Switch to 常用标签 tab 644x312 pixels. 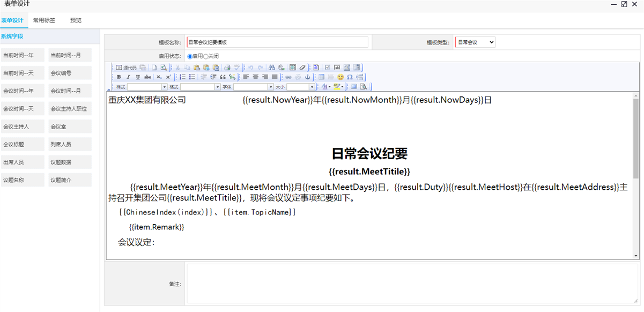click(44, 20)
